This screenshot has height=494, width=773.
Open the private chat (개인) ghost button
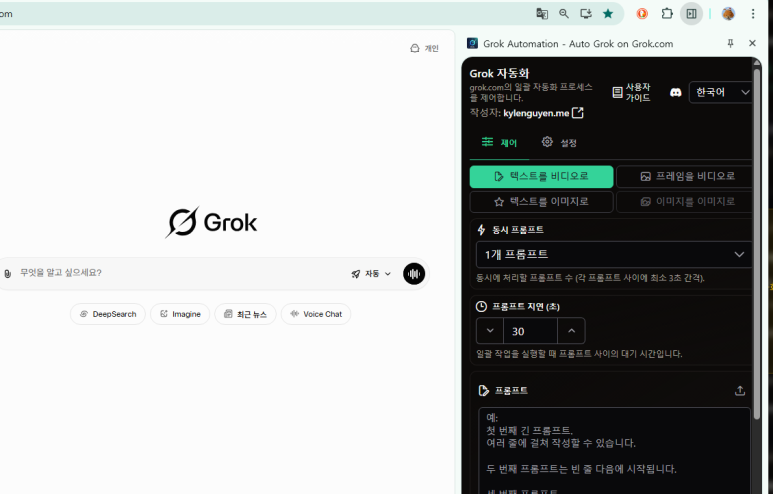[424, 48]
